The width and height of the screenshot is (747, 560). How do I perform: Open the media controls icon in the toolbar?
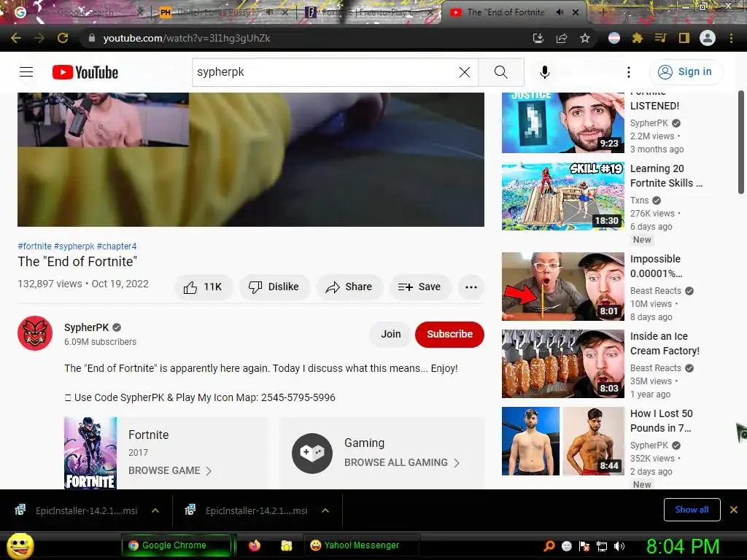pyautogui.click(x=660, y=38)
